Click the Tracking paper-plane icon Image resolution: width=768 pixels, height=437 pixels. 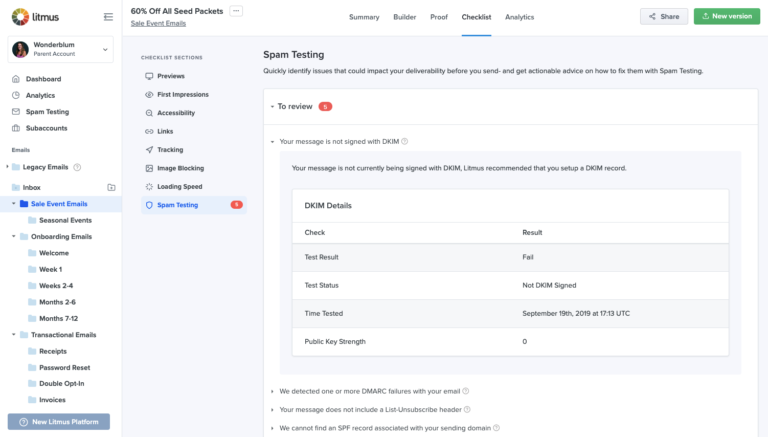(149, 150)
